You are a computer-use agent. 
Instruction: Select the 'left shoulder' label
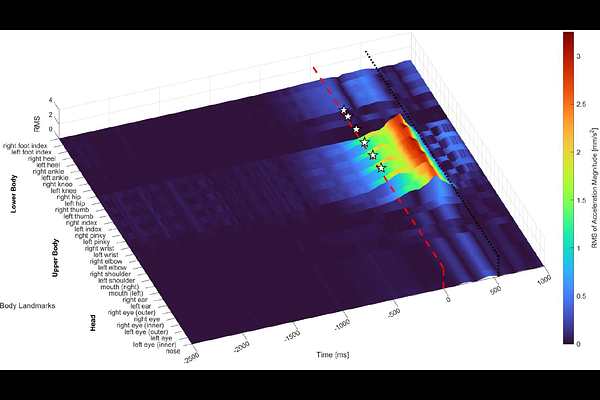tap(116, 281)
